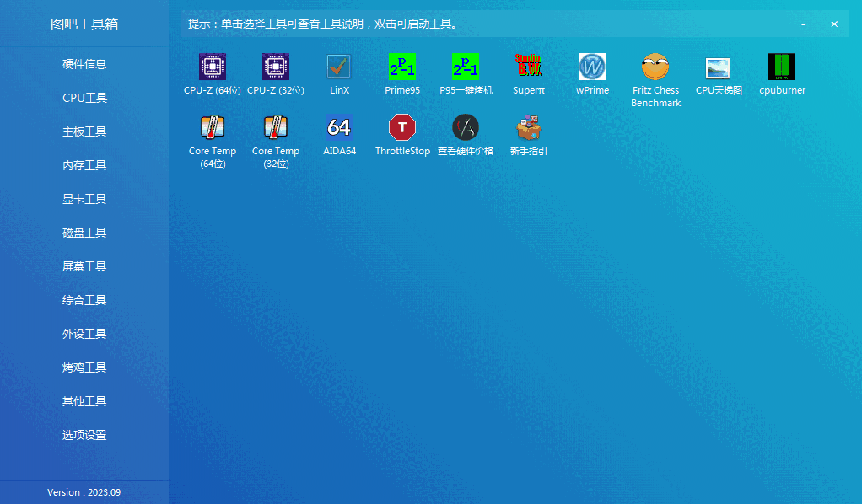Launch ThrottleStop
The image size is (862, 504).
402,135
